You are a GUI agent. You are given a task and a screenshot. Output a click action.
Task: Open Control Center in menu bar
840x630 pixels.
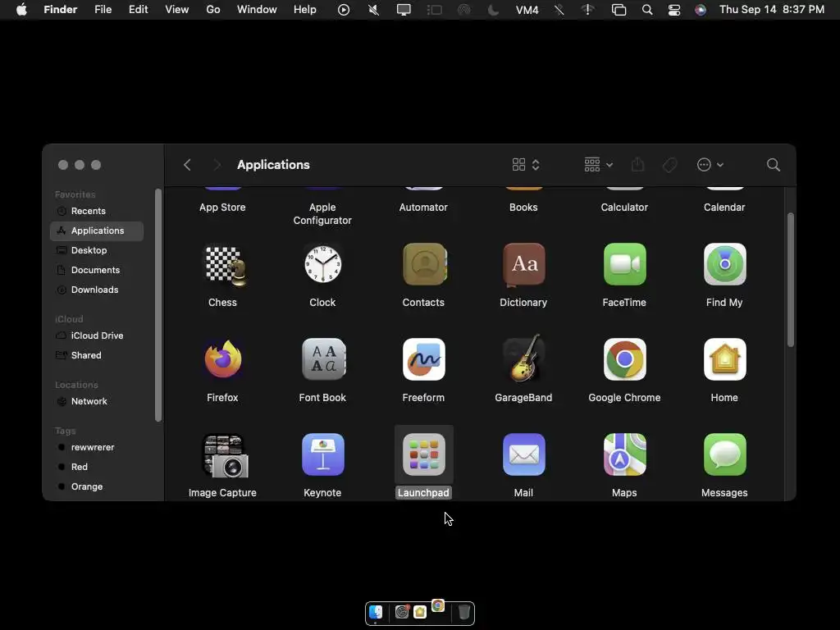674,10
